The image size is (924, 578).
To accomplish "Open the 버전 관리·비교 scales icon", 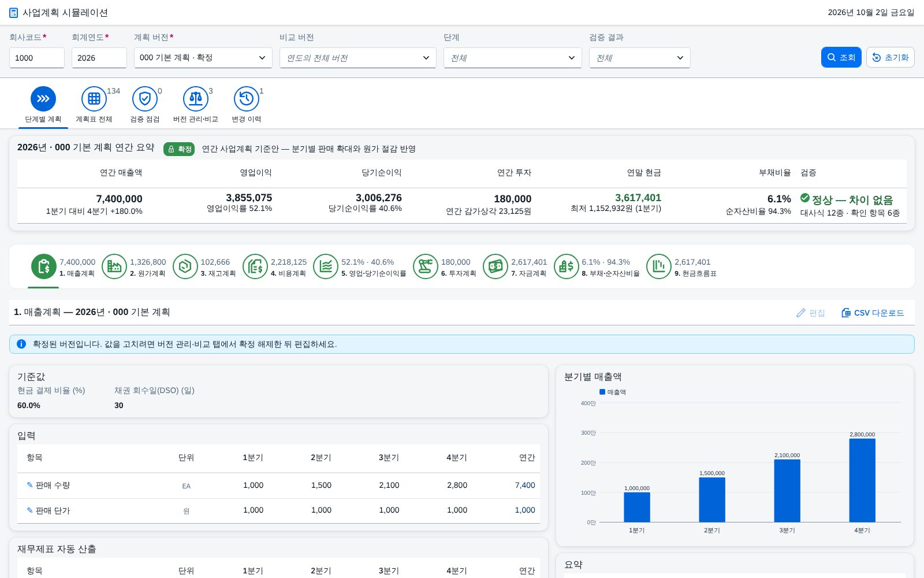I will pos(196,99).
